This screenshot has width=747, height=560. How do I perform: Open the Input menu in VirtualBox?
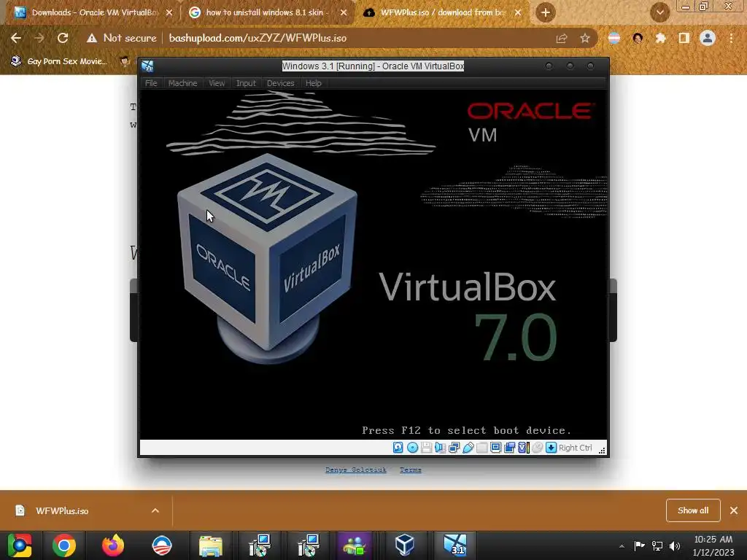click(x=246, y=83)
